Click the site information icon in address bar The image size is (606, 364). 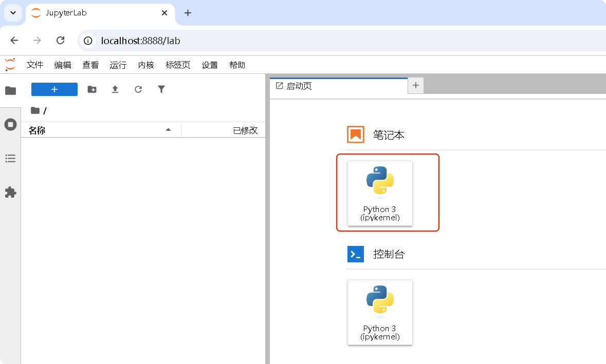click(88, 41)
